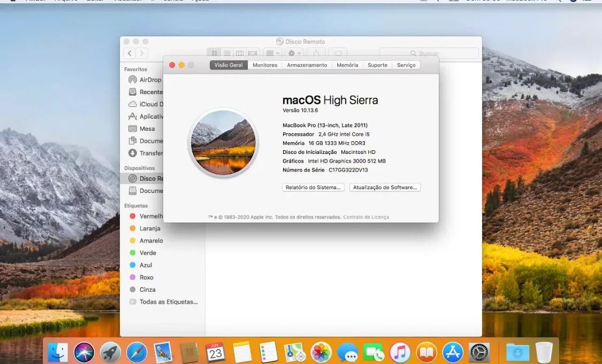Open Contacts book icon in Dock

click(x=189, y=352)
